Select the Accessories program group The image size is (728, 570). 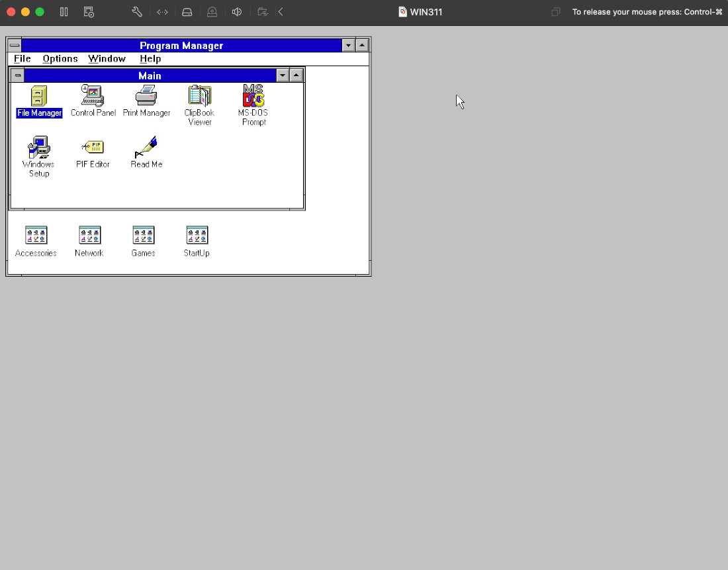[36, 236]
